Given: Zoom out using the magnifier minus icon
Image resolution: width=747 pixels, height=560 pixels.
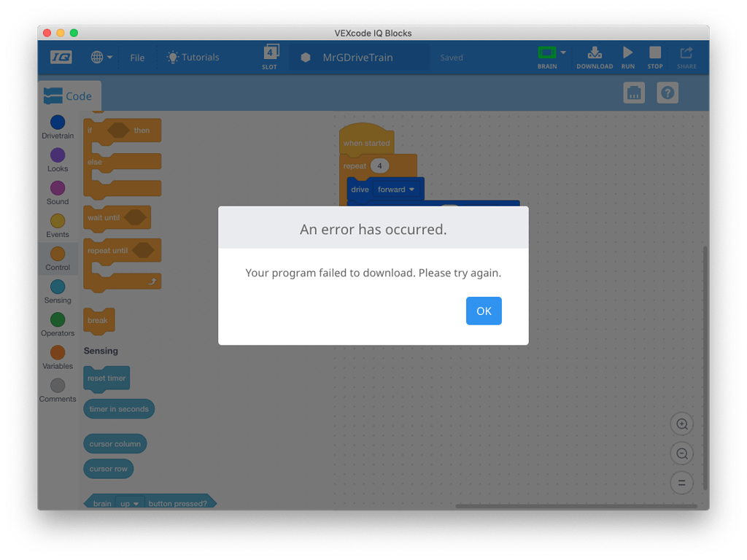Looking at the screenshot, I should [x=681, y=453].
